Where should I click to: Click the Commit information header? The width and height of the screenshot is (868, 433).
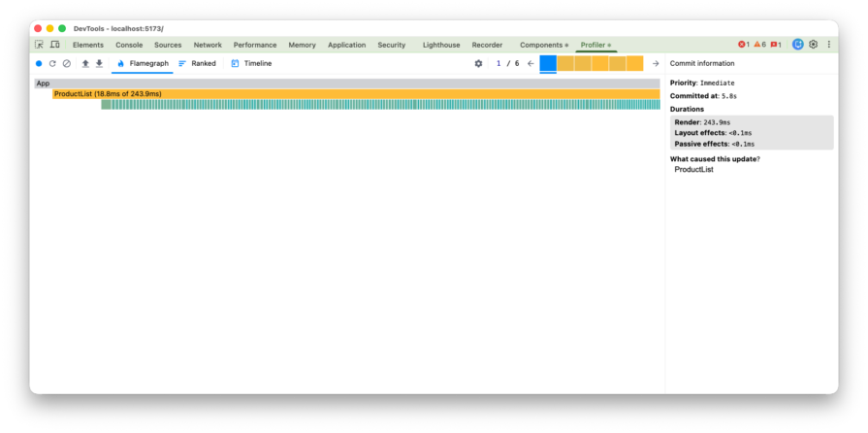pyautogui.click(x=702, y=64)
